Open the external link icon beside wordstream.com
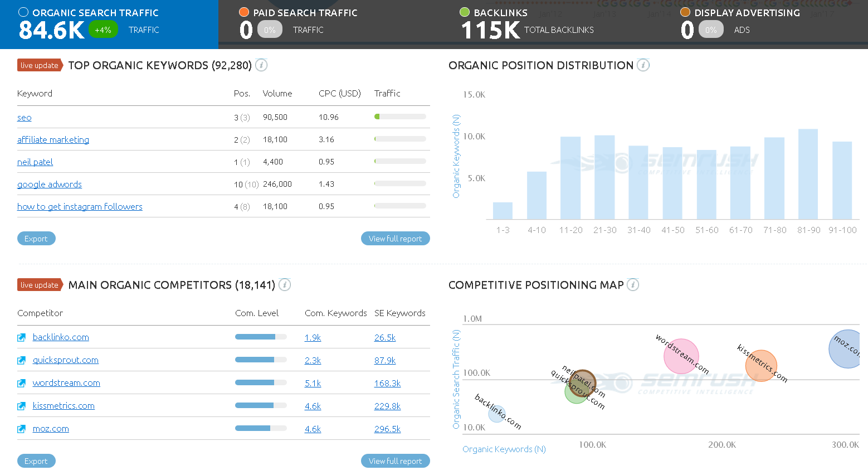The image size is (868, 475). coord(22,383)
